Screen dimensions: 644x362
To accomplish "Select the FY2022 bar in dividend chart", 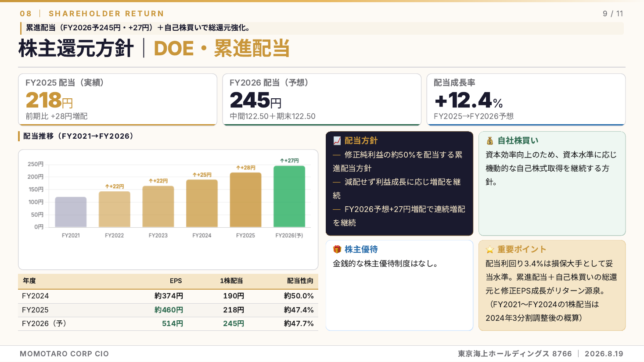I will [114, 209].
